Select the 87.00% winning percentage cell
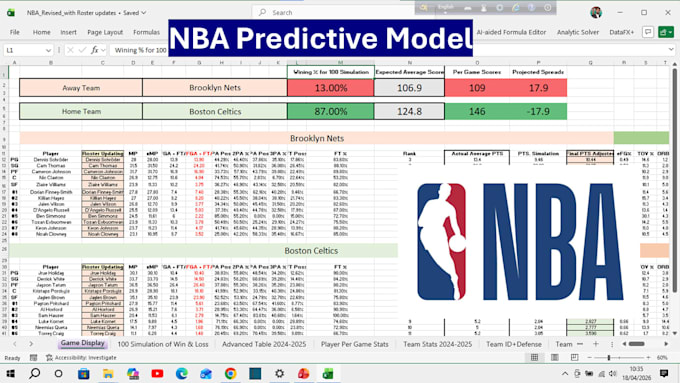This screenshot has height=383, width=680. tap(330, 111)
